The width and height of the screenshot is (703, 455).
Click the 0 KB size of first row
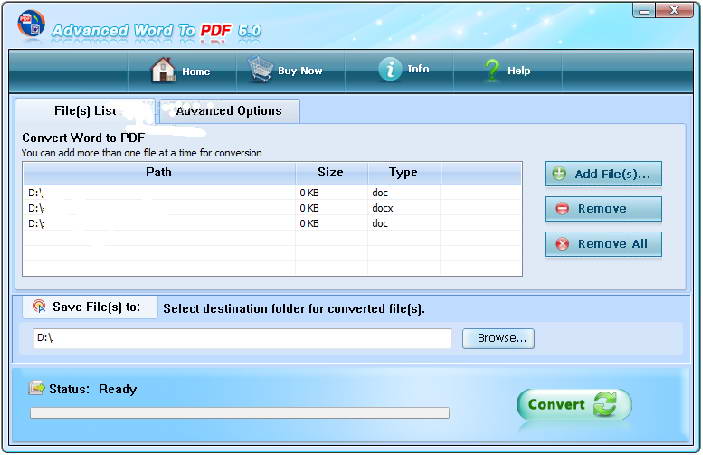click(309, 193)
